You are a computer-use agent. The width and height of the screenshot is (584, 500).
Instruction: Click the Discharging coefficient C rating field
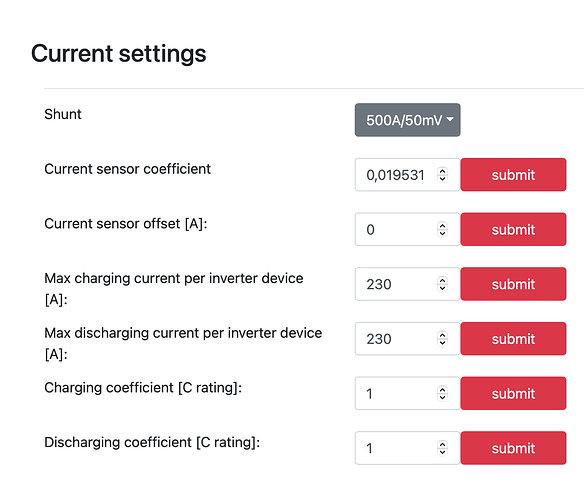coord(407,448)
